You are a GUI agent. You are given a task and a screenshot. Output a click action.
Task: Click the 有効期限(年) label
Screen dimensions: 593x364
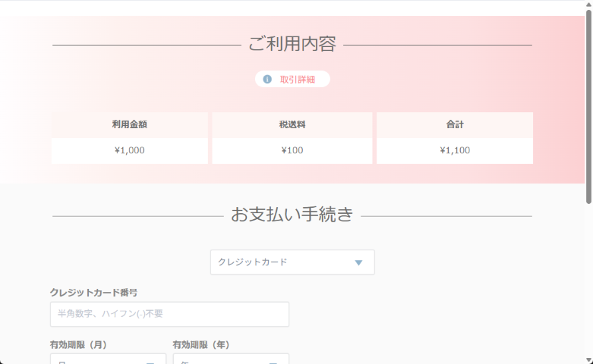point(201,345)
